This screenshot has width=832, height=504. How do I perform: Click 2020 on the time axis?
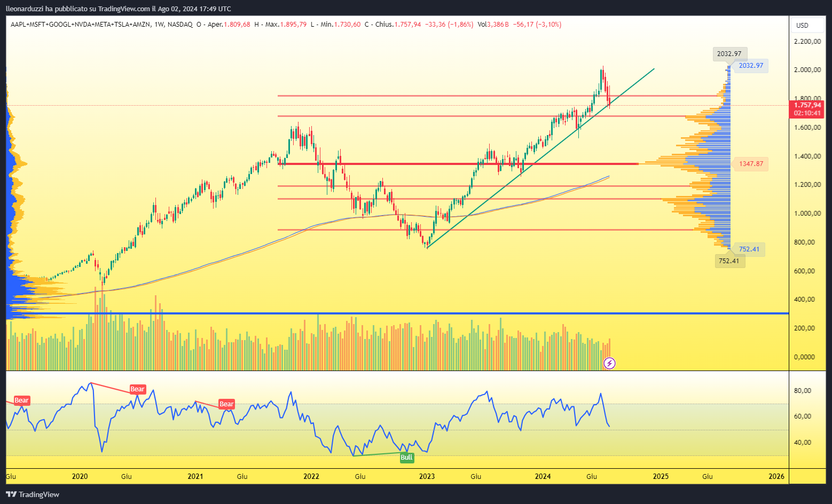[x=80, y=476]
